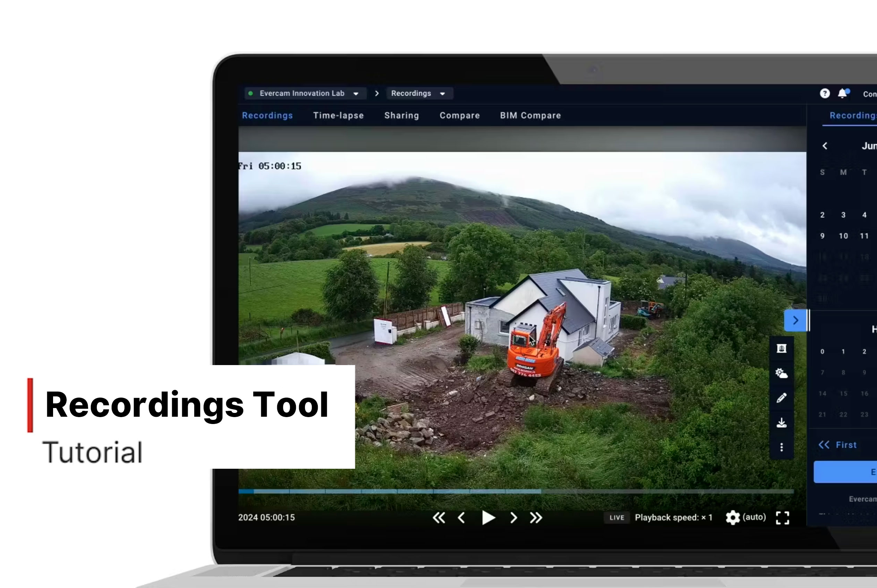
Task: Open the BIM Compare tab
Action: [x=530, y=115]
